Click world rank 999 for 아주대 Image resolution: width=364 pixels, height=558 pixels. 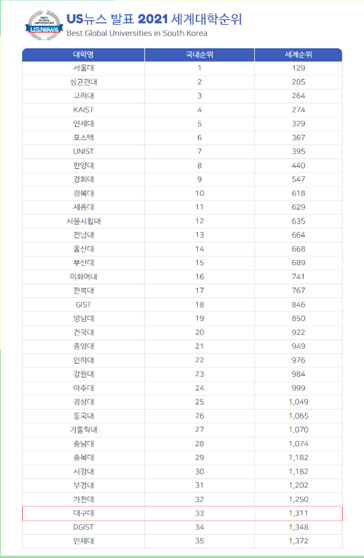tap(298, 388)
